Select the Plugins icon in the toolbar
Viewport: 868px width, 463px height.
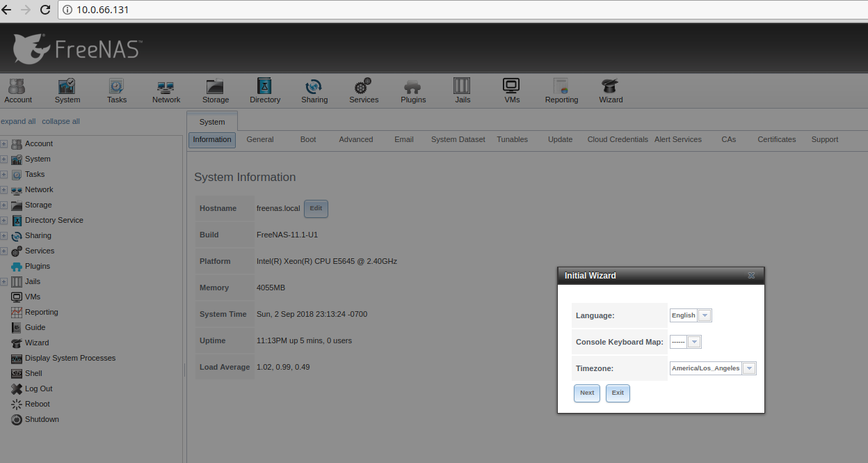coord(412,91)
